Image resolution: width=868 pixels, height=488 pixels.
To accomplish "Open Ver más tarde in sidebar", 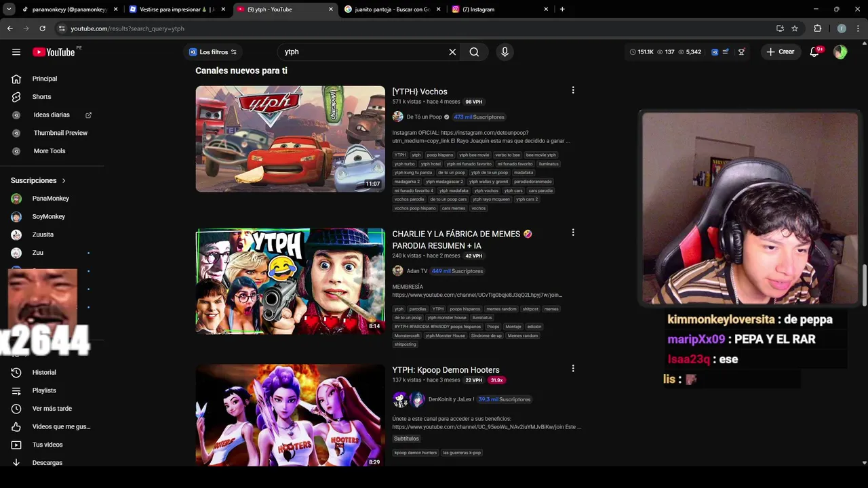I will click(x=53, y=409).
